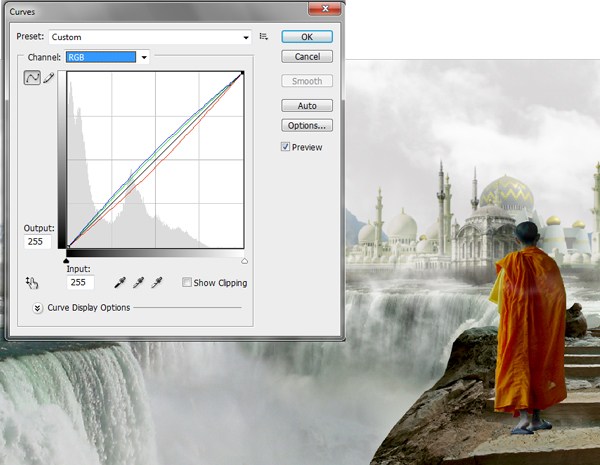This screenshot has height=465, width=600.
Task: Pick the white point eyedropper
Action: [156, 283]
